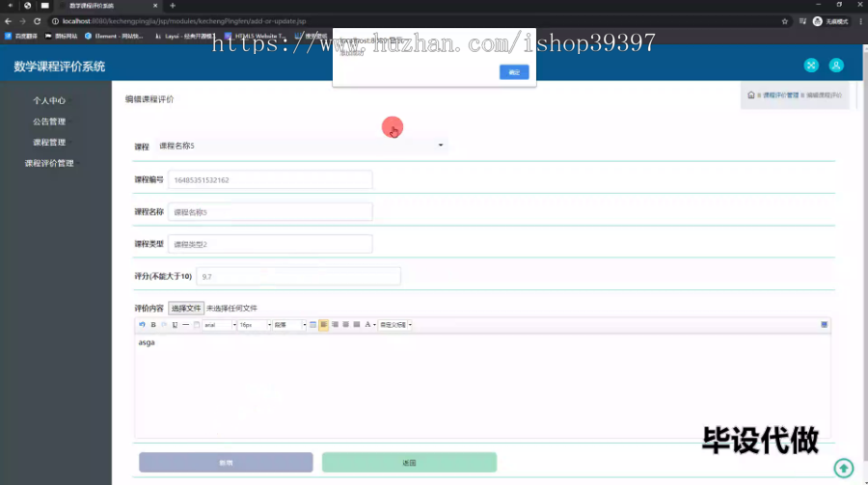Follow the 课程评价管理 breadcrumb link
The height and width of the screenshot is (485, 868).
(x=780, y=95)
